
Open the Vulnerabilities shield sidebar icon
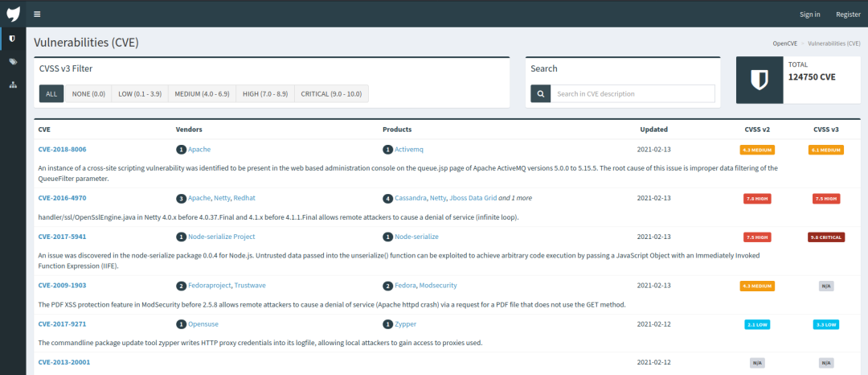[13, 39]
